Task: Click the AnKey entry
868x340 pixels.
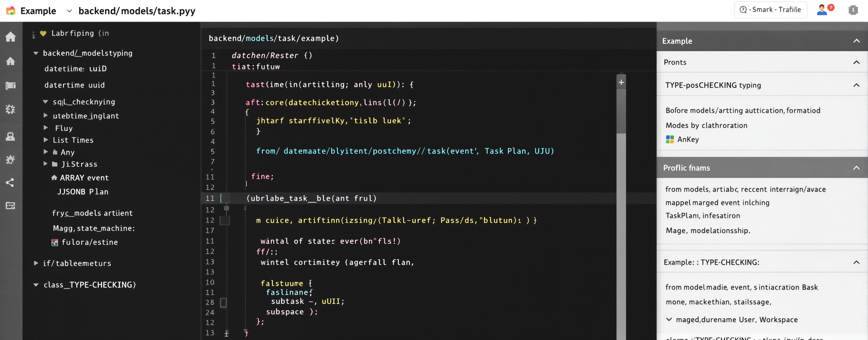Action: [x=682, y=139]
